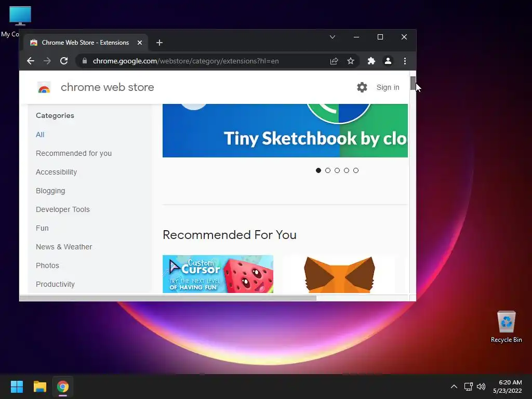
Task: Share this page using the share icon
Action: (x=334, y=61)
